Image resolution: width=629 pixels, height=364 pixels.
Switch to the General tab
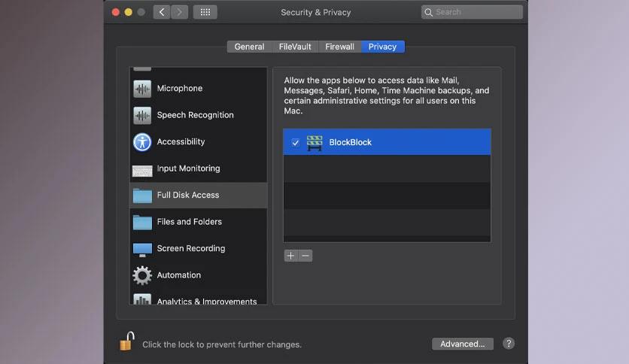click(249, 47)
